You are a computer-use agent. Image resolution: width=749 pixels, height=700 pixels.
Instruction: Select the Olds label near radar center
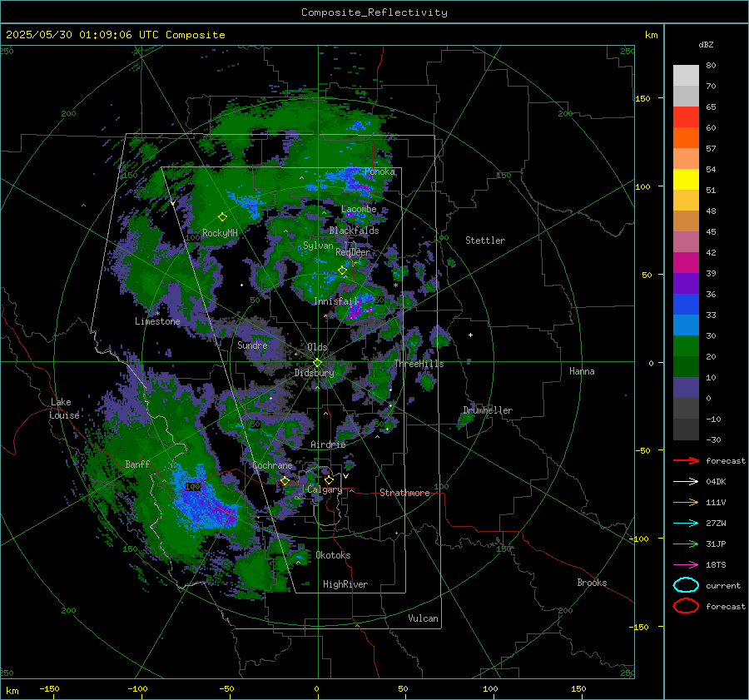click(317, 347)
